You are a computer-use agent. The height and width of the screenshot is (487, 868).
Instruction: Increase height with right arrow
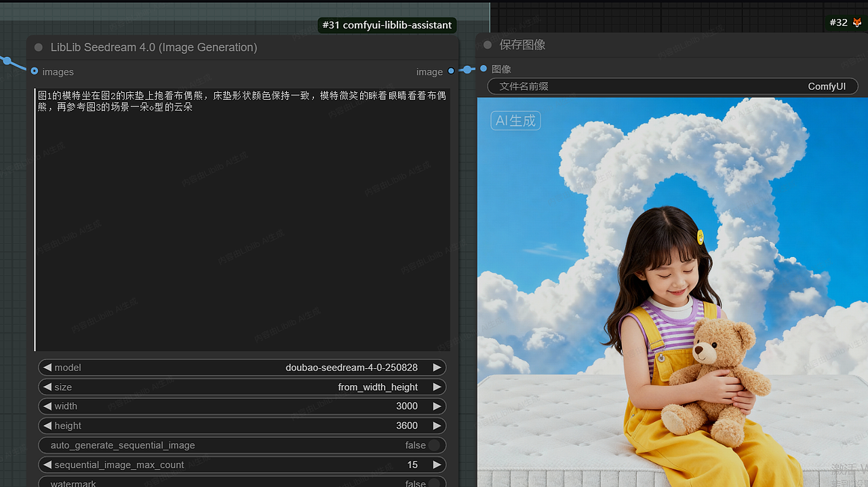tap(437, 426)
